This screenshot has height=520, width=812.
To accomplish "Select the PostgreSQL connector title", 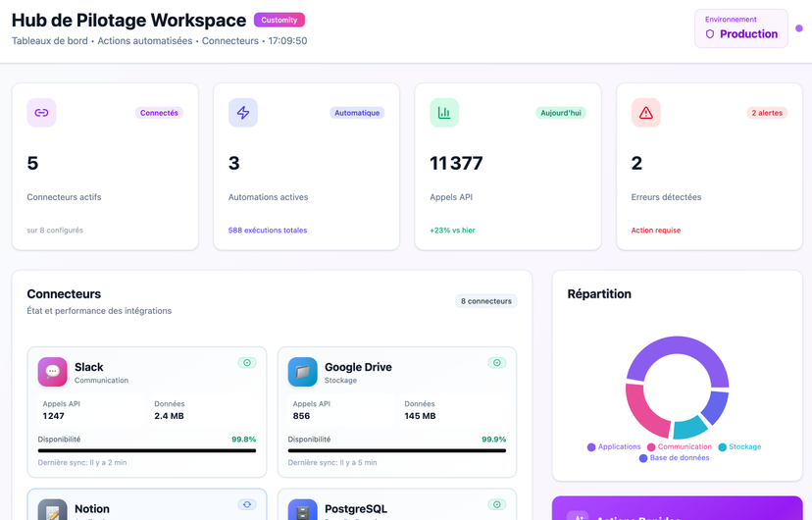I will pyautogui.click(x=356, y=509).
